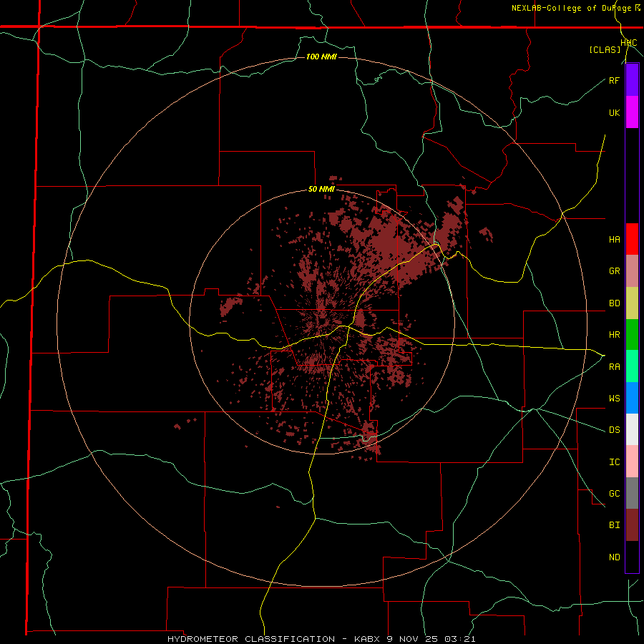Image resolution: width=644 pixels, height=644 pixels.
Task: Click the IC legend label
Action: pyautogui.click(x=614, y=462)
